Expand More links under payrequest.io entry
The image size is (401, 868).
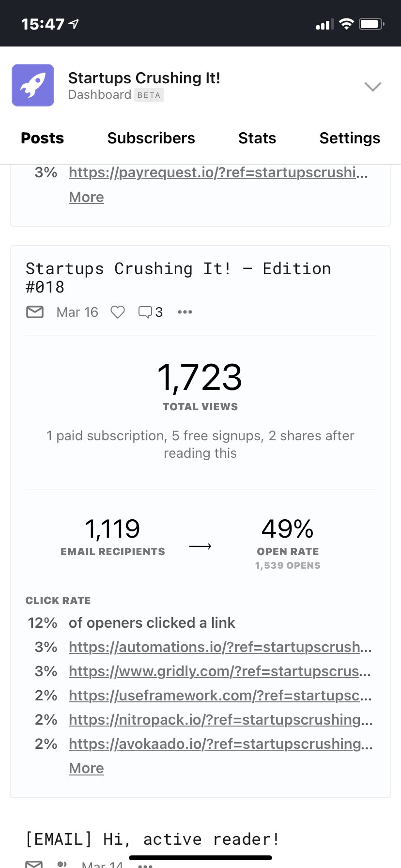point(86,197)
